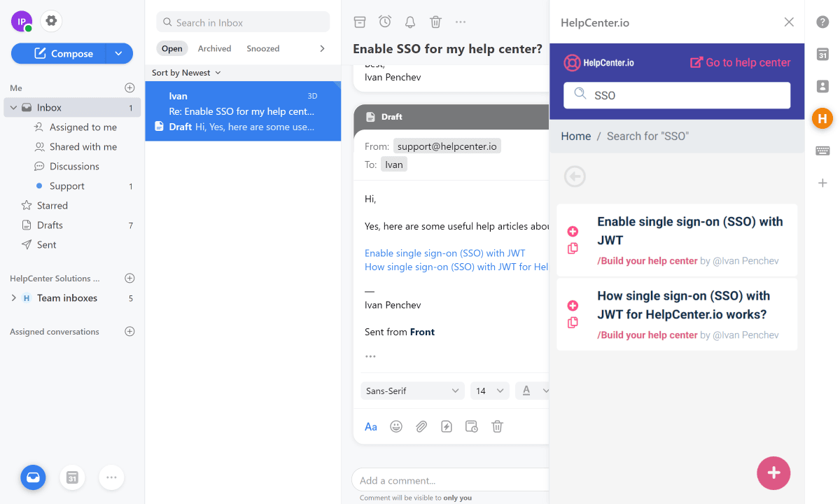Click the calendar scheduling icon in draft toolbar
The height and width of the screenshot is (504, 840).
472,426
